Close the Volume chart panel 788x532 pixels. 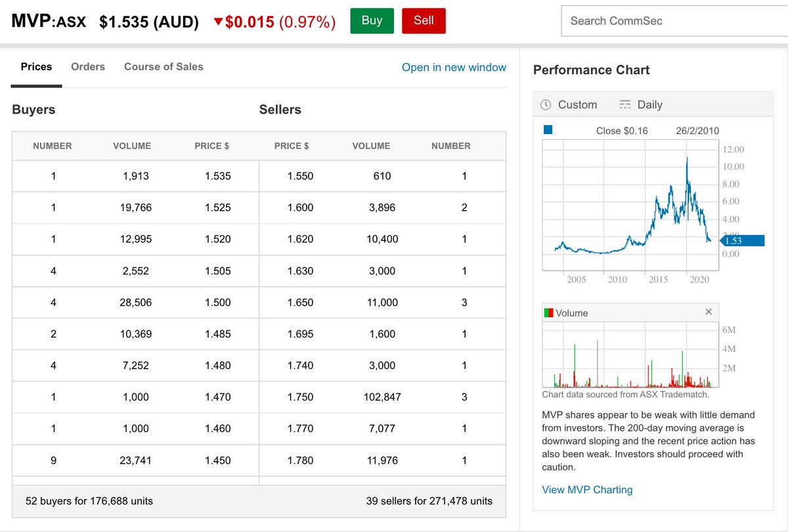click(709, 312)
